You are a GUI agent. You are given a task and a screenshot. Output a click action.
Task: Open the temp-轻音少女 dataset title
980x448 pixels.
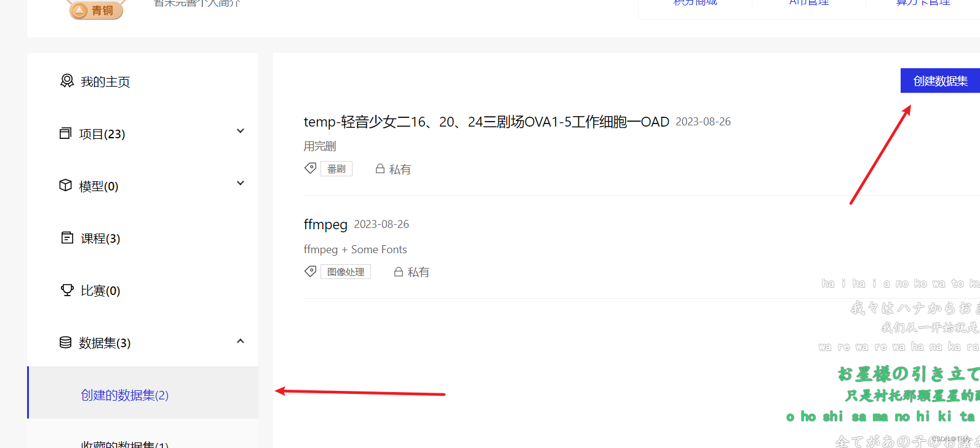[486, 122]
